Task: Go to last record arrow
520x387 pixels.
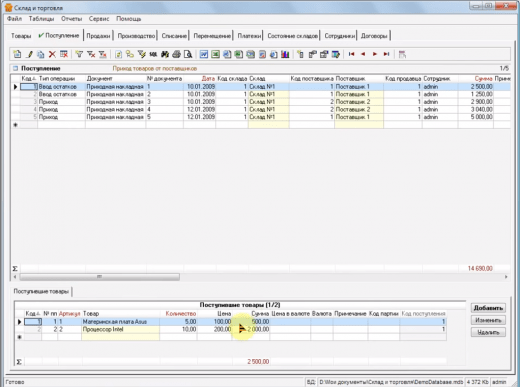Action: pyautogui.click(x=386, y=54)
